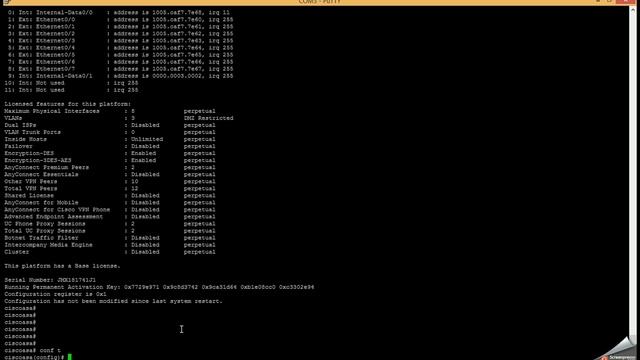Viewport: 640px width, 360px height.
Task: Click the 'Encryption-DES' feature label
Action: tap(29, 153)
